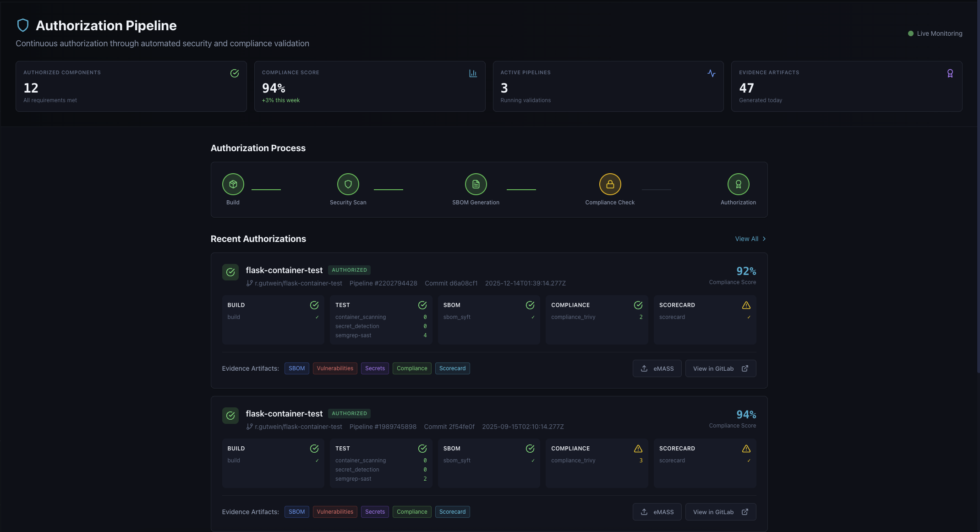Click the warning icon on the first Scorecard panel

coord(746,305)
